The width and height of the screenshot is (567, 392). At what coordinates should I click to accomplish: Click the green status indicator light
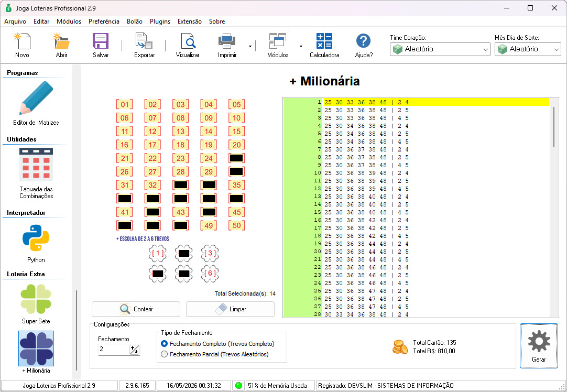[238, 386]
